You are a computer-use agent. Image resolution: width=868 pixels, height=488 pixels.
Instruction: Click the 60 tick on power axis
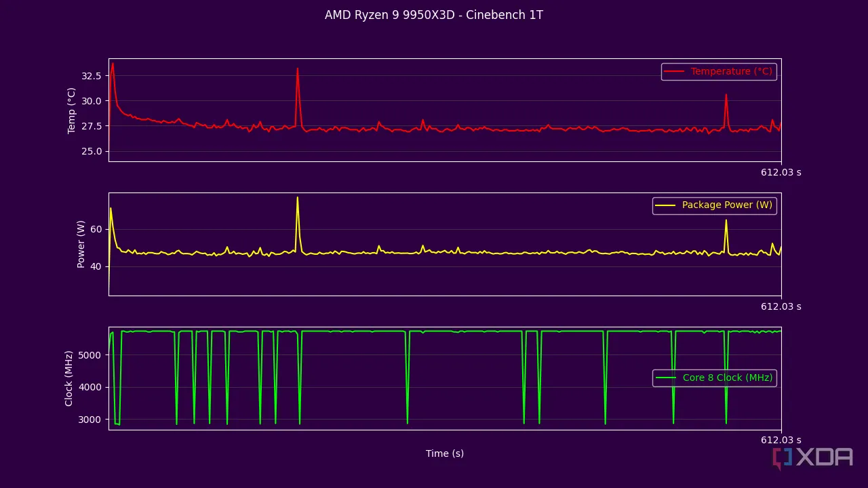point(96,230)
